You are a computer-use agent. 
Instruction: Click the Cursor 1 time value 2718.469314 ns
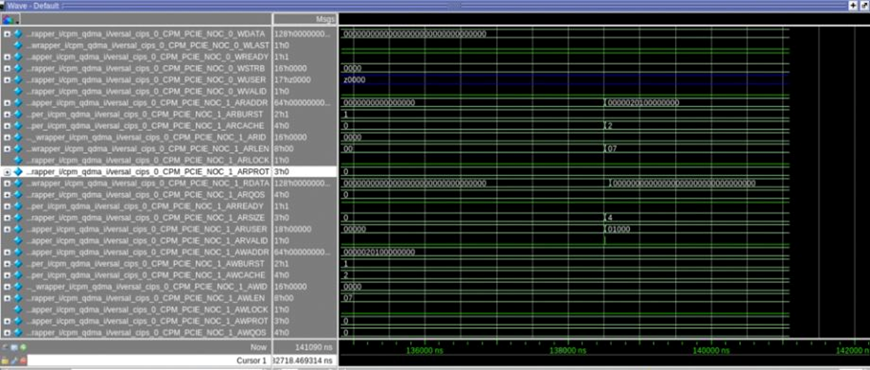(x=305, y=361)
